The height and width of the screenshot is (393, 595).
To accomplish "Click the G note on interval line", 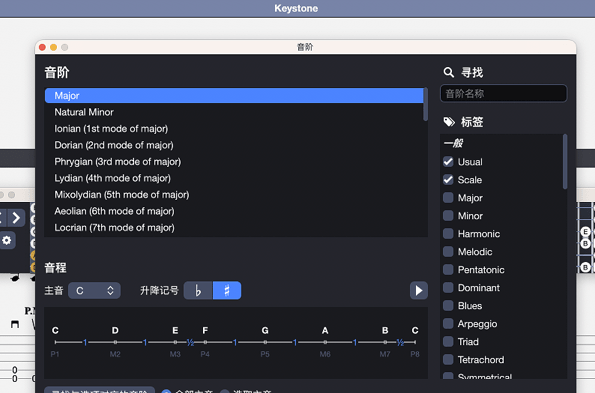I will [265, 331].
